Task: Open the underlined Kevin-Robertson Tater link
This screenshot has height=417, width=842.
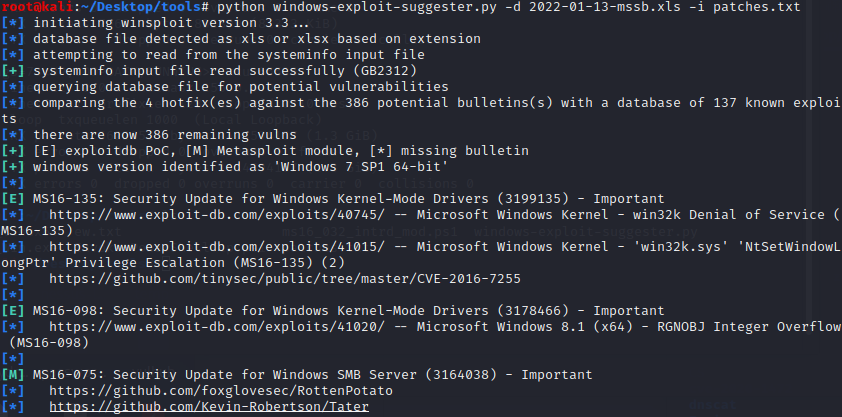Action: tap(209, 407)
